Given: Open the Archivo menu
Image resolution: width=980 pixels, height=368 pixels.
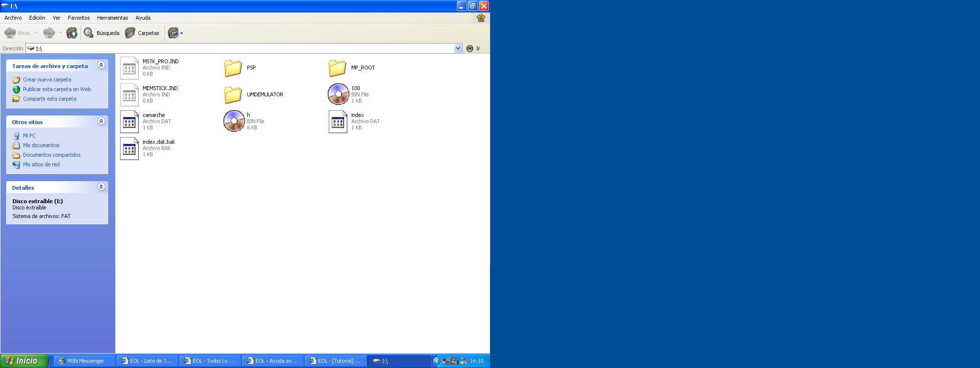Looking at the screenshot, I should [x=13, y=18].
